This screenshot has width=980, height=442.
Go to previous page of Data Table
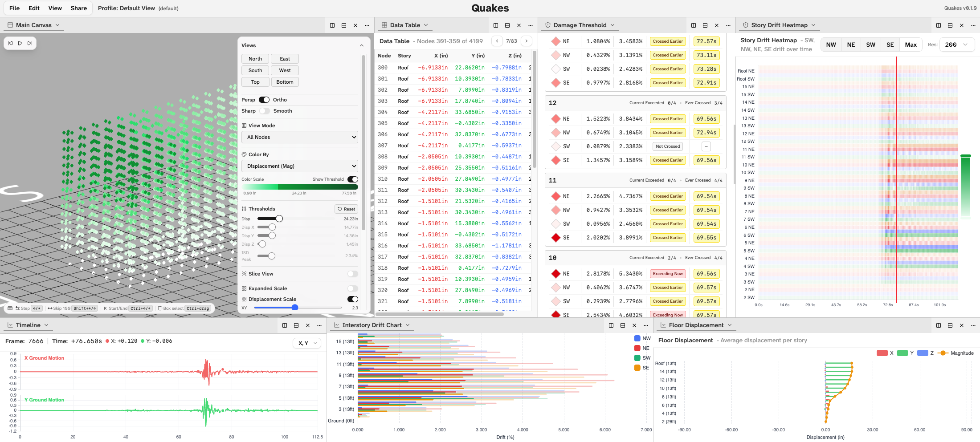tap(497, 41)
